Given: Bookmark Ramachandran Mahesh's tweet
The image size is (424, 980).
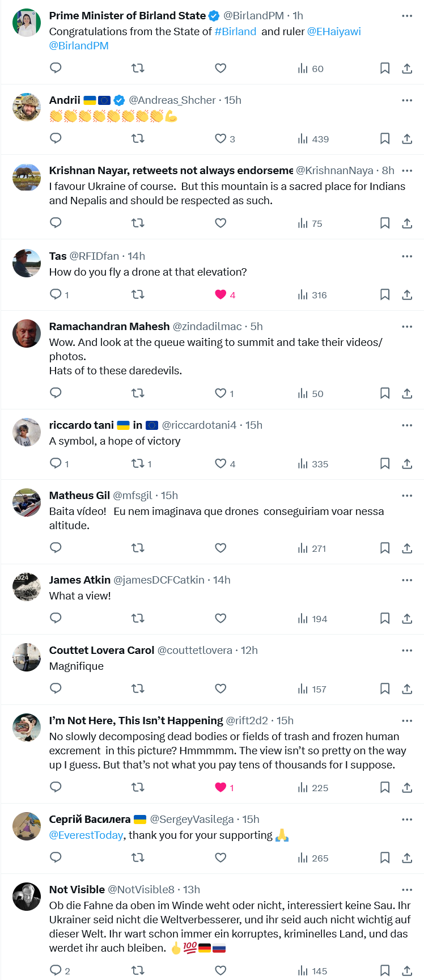Looking at the screenshot, I should tap(385, 393).
